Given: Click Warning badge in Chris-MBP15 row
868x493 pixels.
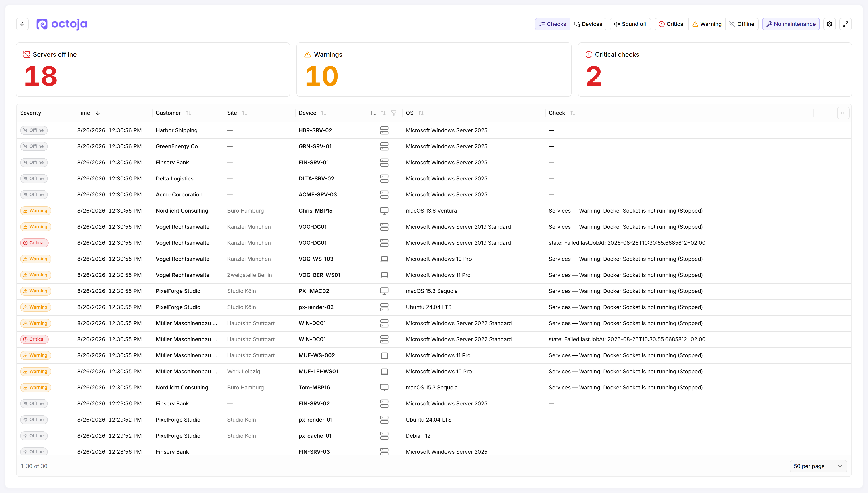Looking at the screenshot, I should (36, 211).
